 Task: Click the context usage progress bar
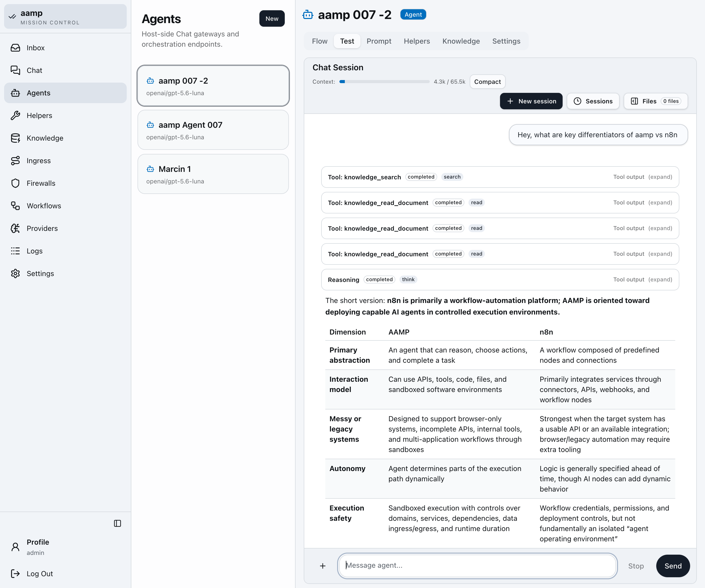click(x=384, y=82)
